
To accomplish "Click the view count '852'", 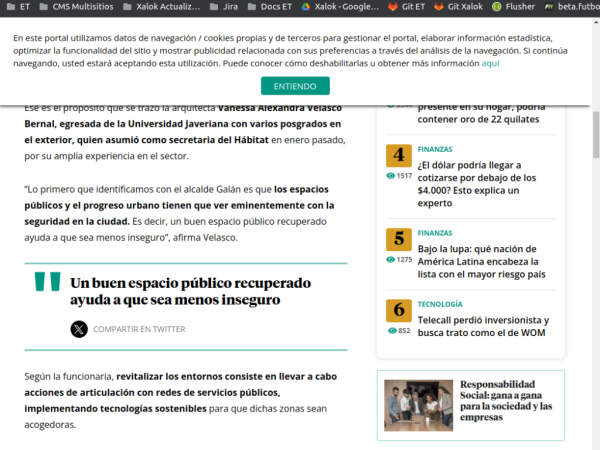I will (404, 331).
